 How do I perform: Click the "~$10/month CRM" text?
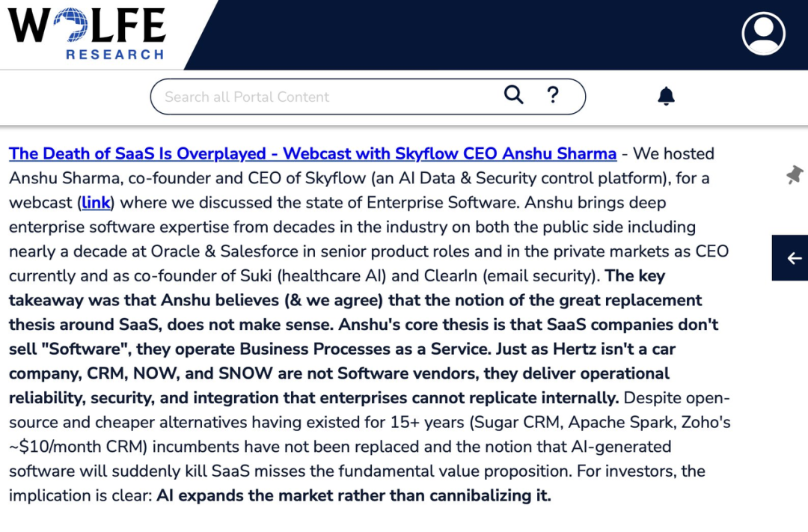pos(78,447)
